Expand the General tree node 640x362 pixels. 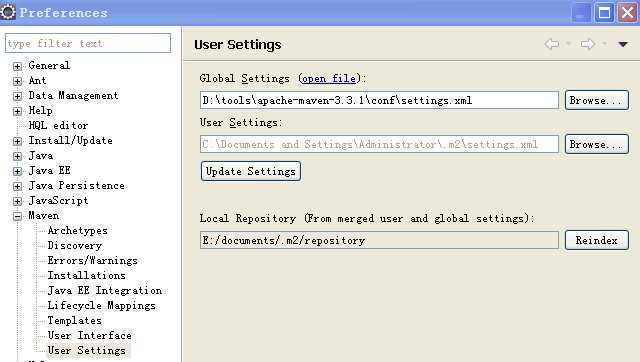pos(17,66)
